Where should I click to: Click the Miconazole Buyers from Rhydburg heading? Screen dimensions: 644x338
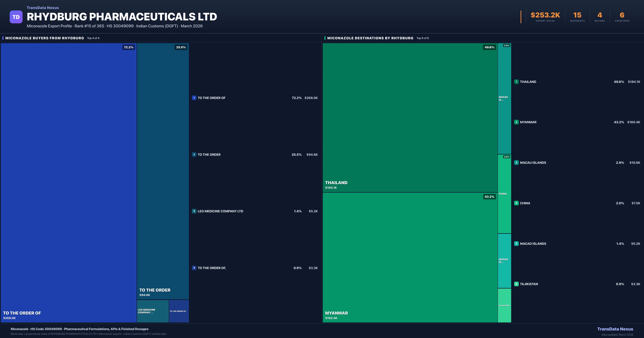[45, 38]
